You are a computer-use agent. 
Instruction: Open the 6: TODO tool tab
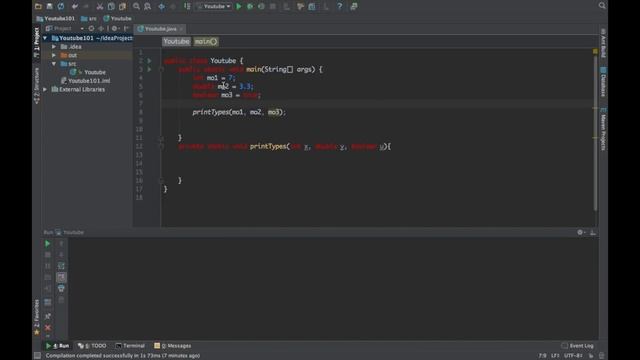coord(92,346)
